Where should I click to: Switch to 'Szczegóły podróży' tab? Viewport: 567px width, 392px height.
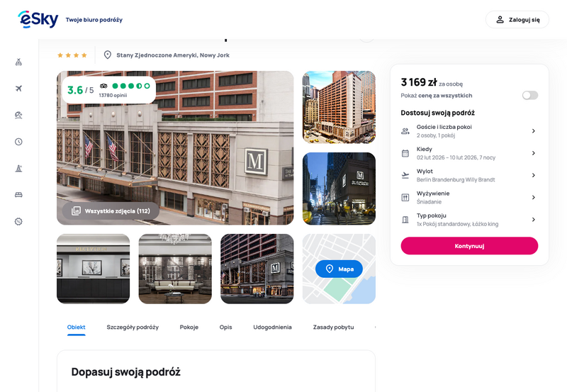(x=133, y=327)
